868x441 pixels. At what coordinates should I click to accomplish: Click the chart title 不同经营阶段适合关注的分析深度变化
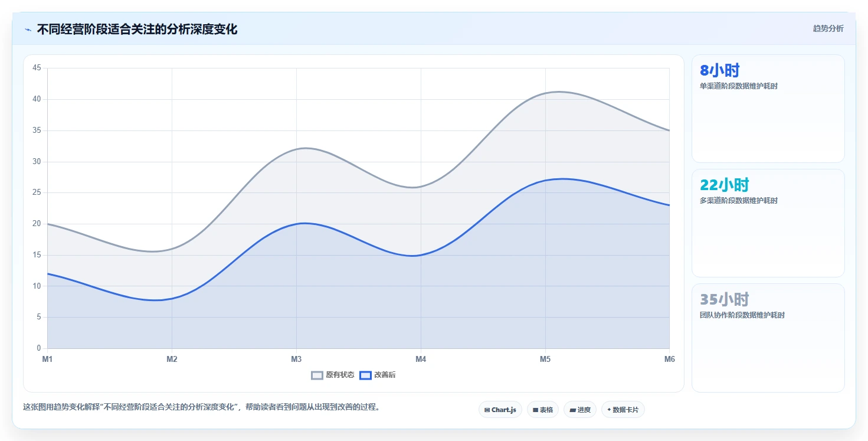coord(137,29)
